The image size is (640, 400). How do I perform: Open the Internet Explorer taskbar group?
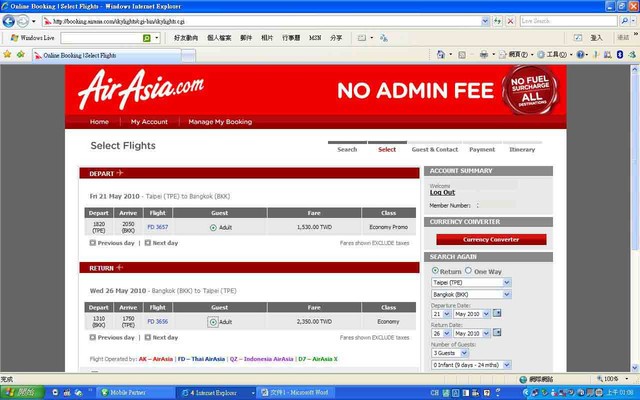[216, 393]
